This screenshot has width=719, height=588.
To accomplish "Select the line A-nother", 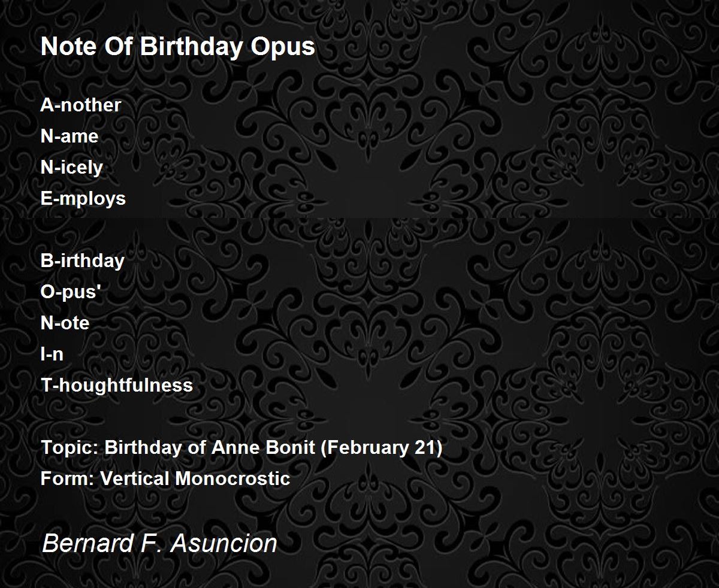I will pos(81,105).
